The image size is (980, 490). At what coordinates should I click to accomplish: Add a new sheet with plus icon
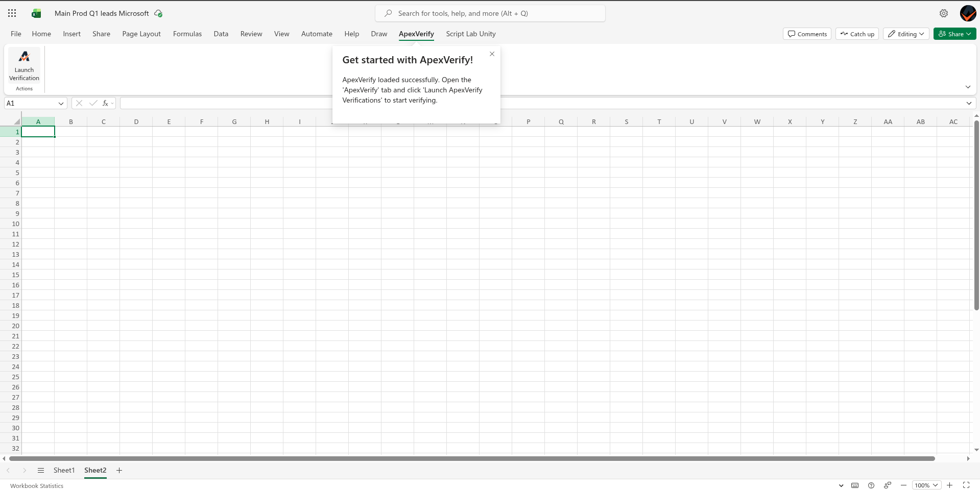(x=119, y=470)
